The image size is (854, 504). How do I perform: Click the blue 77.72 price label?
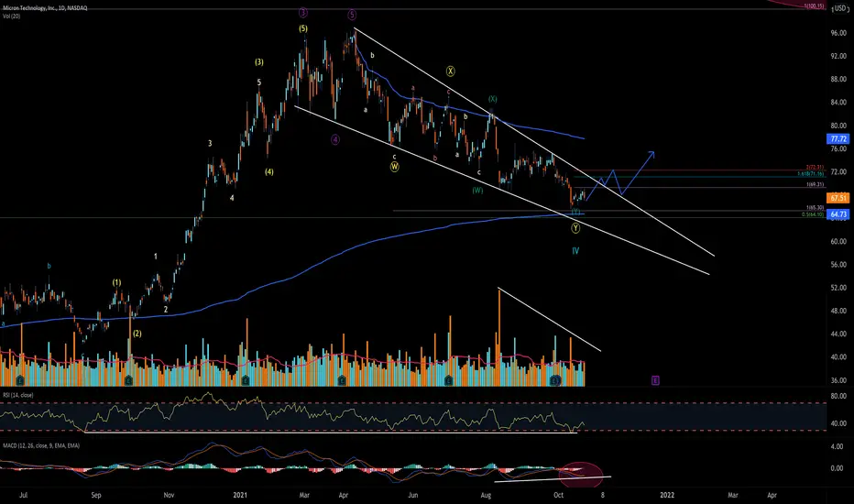pos(838,139)
